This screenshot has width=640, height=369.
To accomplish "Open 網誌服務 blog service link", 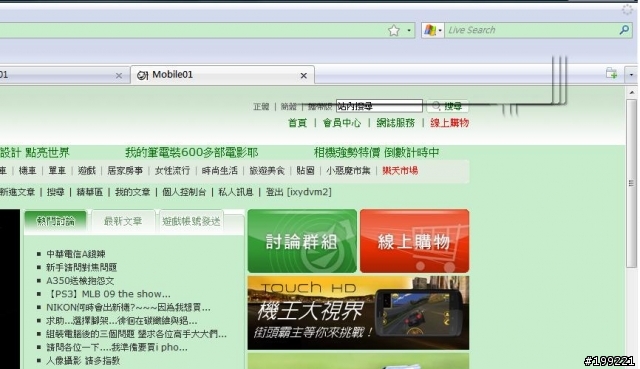I will 396,123.
